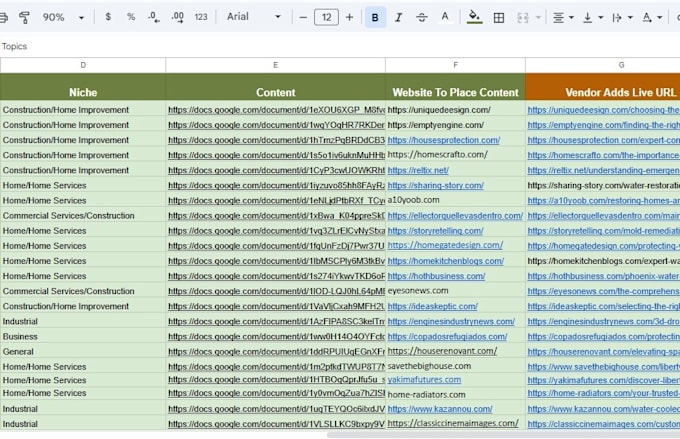Open Google Doc link starting 1ddRPUIUqEGnXF
Screen dimensions: 680x439
tap(276, 352)
